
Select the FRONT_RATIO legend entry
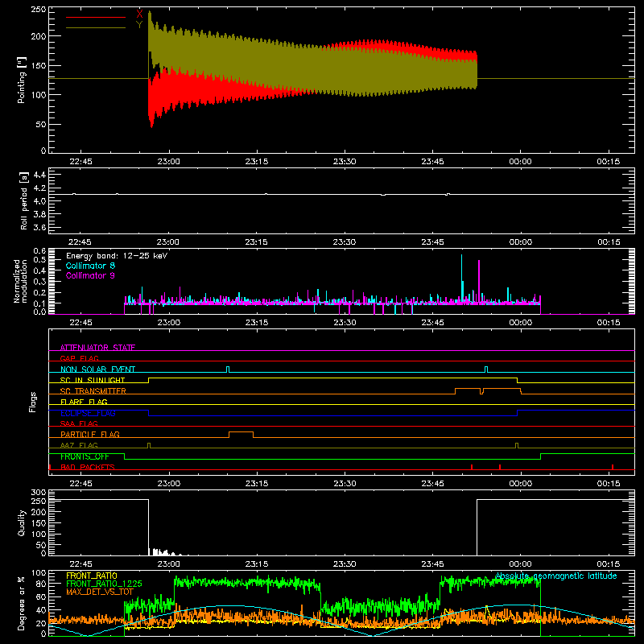92,576
